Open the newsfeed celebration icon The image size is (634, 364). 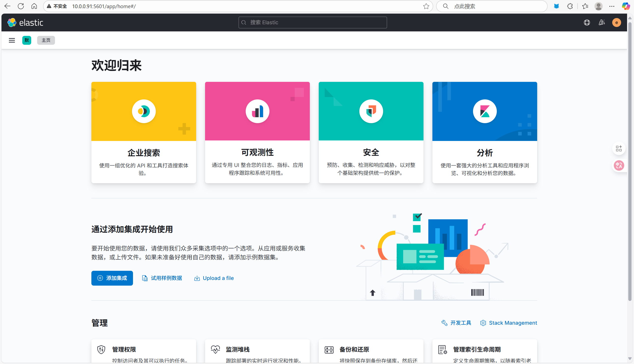[x=602, y=23]
